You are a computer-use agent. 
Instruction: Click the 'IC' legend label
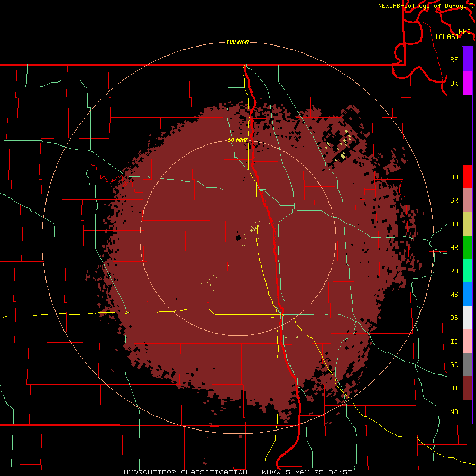pos(454,342)
